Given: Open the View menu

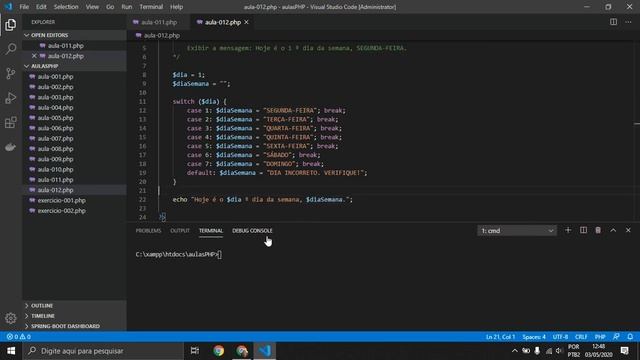Looking at the screenshot, I should pyautogui.click(x=92, y=7).
